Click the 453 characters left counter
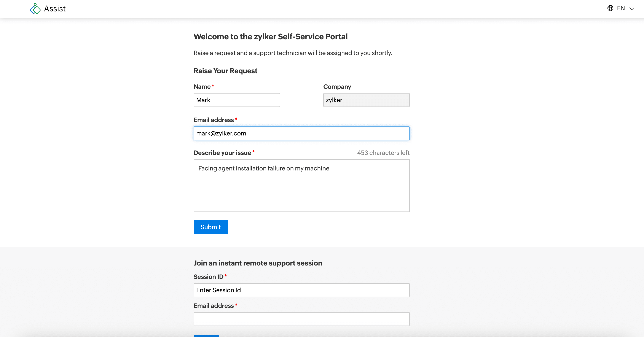Image resolution: width=644 pixels, height=337 pixels. pos(383,153)
